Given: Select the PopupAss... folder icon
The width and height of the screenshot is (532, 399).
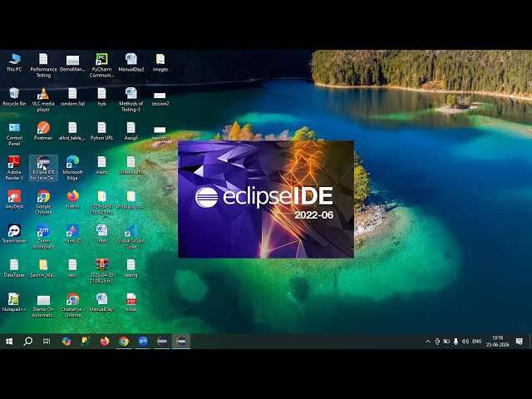Looking at the screenshot, I should pos(131,199).
